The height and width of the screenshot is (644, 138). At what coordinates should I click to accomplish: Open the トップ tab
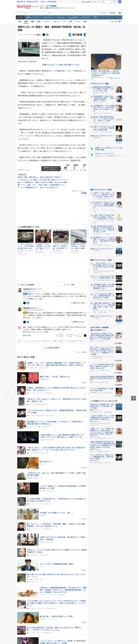(20, 17)
